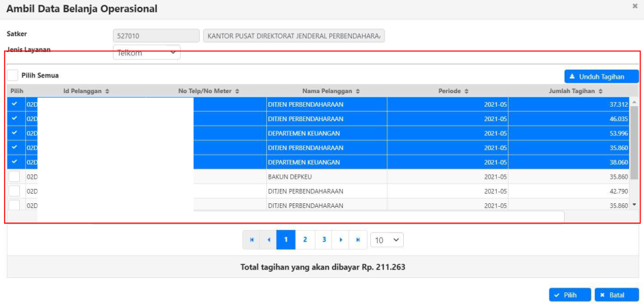Viewport: 644px width, 306px height.
Task: Go to first page using pagination icon
Action: [x=251, y=240]
